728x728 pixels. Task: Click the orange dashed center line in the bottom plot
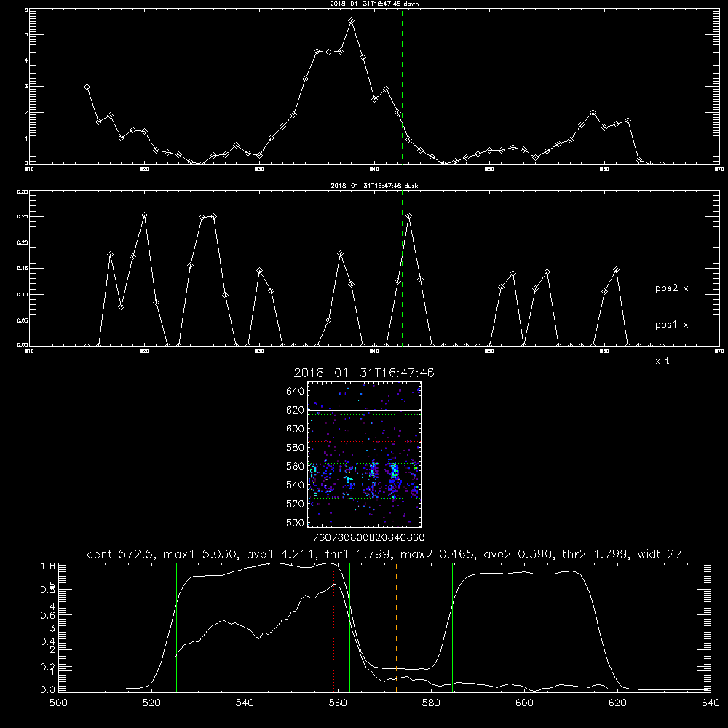pyautogui.click(x=396, y=627)
